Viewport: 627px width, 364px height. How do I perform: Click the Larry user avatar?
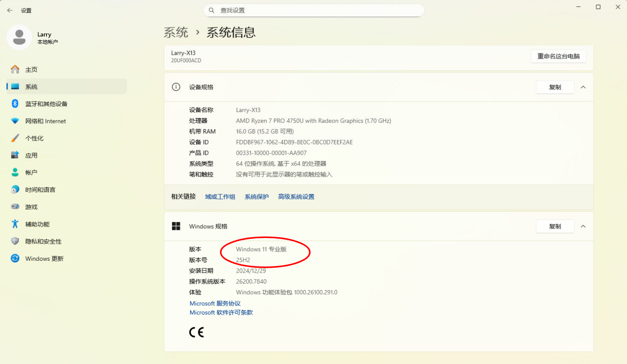coord(19,37)
